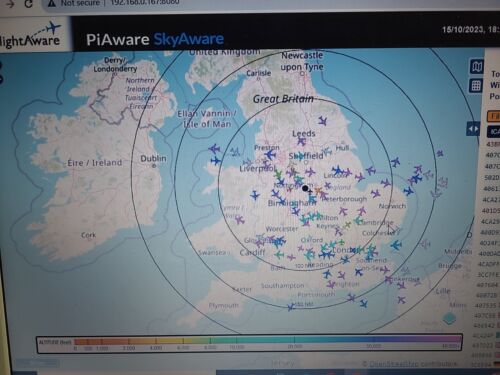This screenshot has width=500, height=375.
Task: Open the diamond layer switcher icon near Mons
Action: click(449, 319)
